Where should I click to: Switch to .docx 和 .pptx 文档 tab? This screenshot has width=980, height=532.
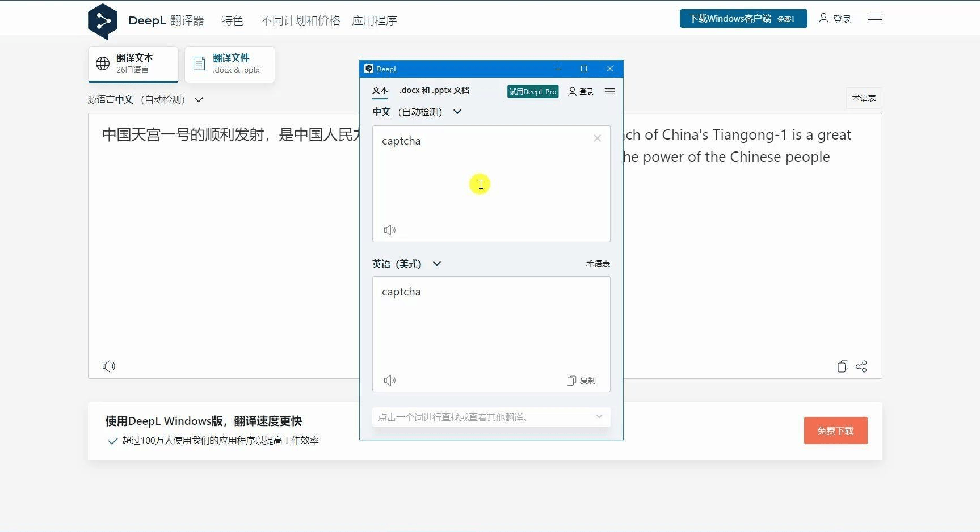click(x=434, y=90)
